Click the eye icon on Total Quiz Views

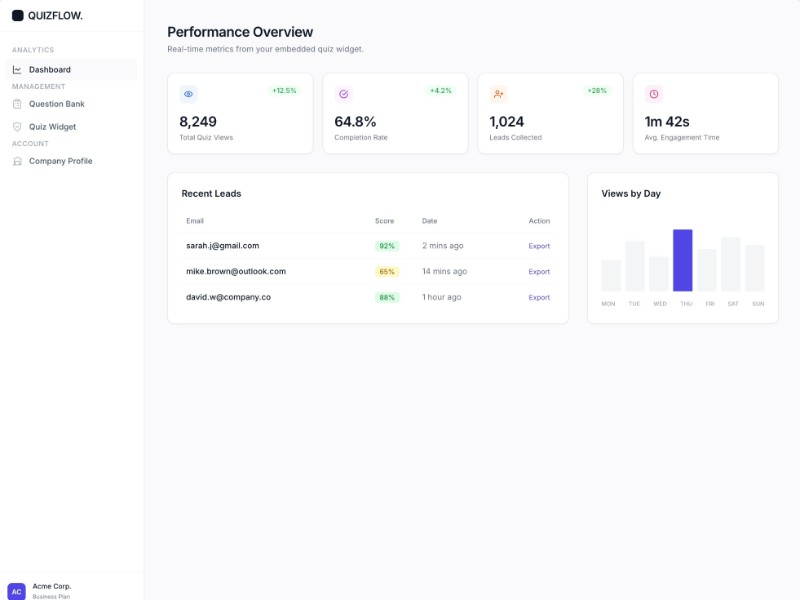click(x=188, y=94)
